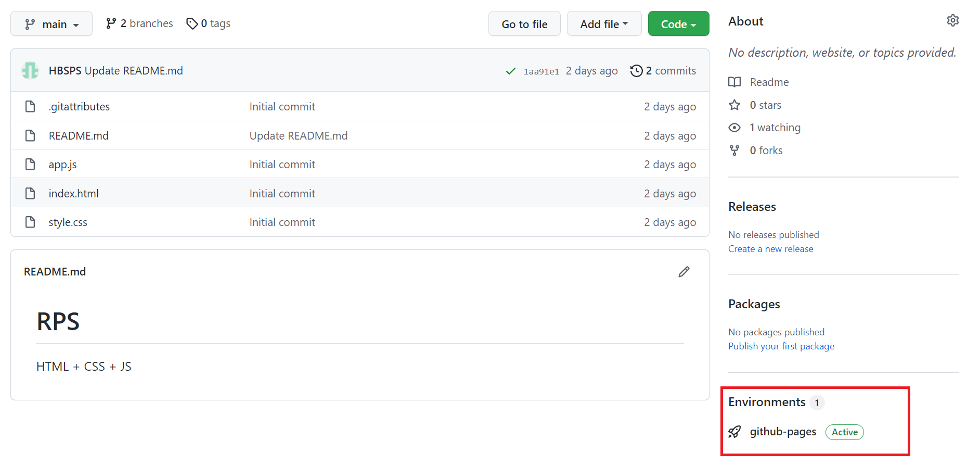This screenshot has width=980, height=465.
Task: Open HBSPS author name in commit bar
Action: click(65, 71)
